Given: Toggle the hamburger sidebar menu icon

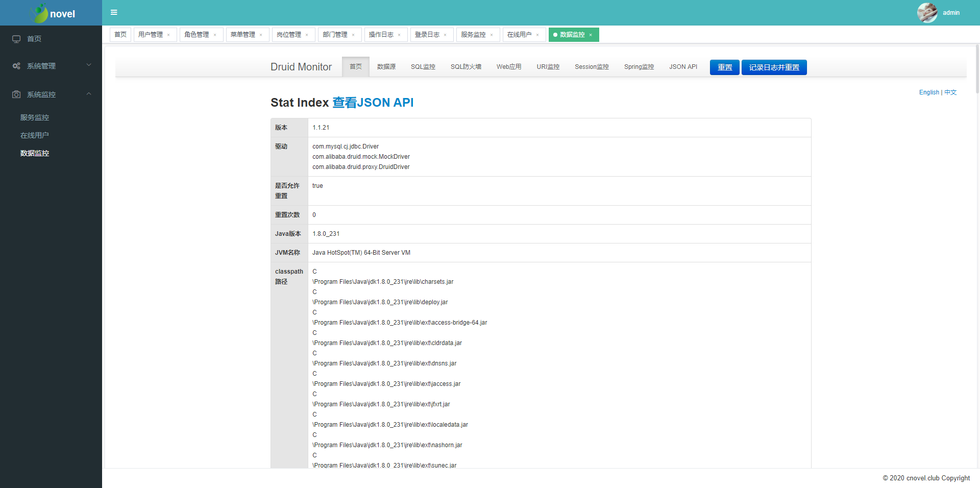Looking at the screenshot, I should pyautogui.click(x=114, y=12).
